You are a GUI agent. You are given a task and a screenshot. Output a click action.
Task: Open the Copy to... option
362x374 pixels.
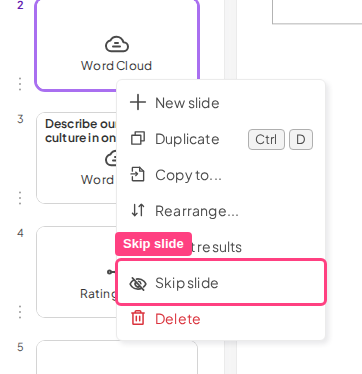pos(221,175)
